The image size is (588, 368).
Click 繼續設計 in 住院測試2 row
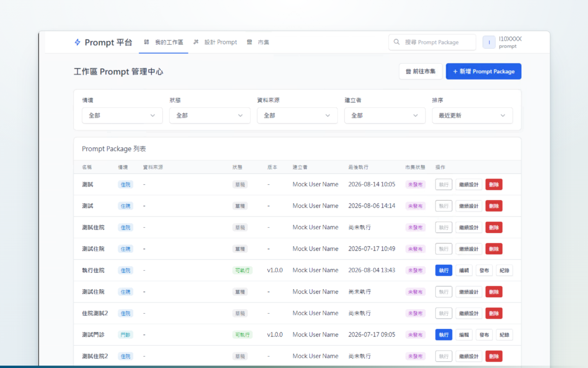[x=469, y=314]
